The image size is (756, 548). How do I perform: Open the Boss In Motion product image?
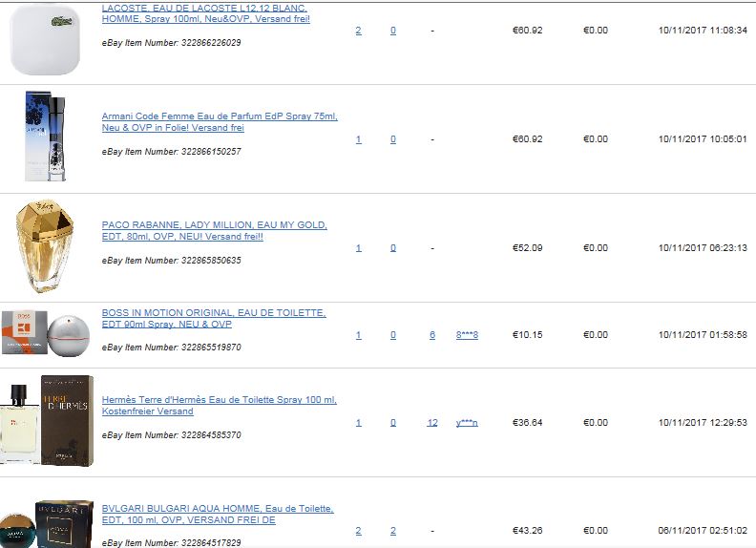click(46, 334)
